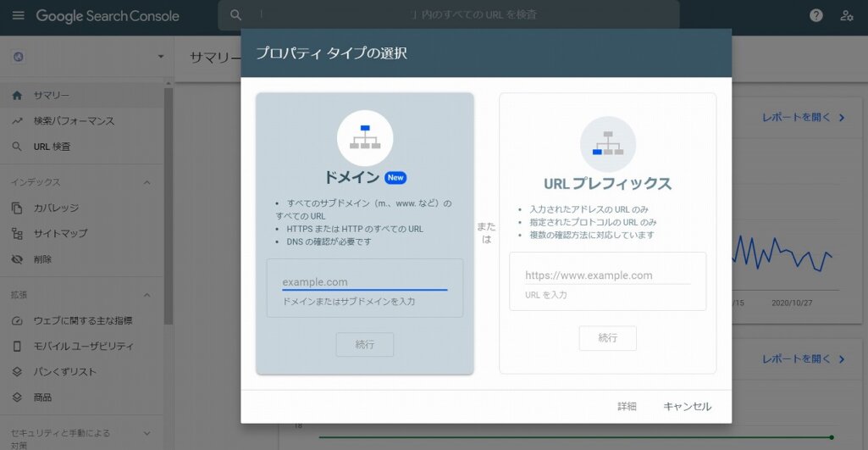
Task: Collapse the インデックス section
Action: [x=147, y=182]
